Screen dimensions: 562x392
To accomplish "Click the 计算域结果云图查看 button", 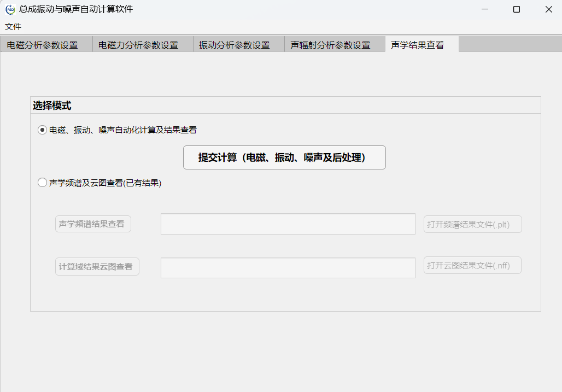I will coord(97,267).
